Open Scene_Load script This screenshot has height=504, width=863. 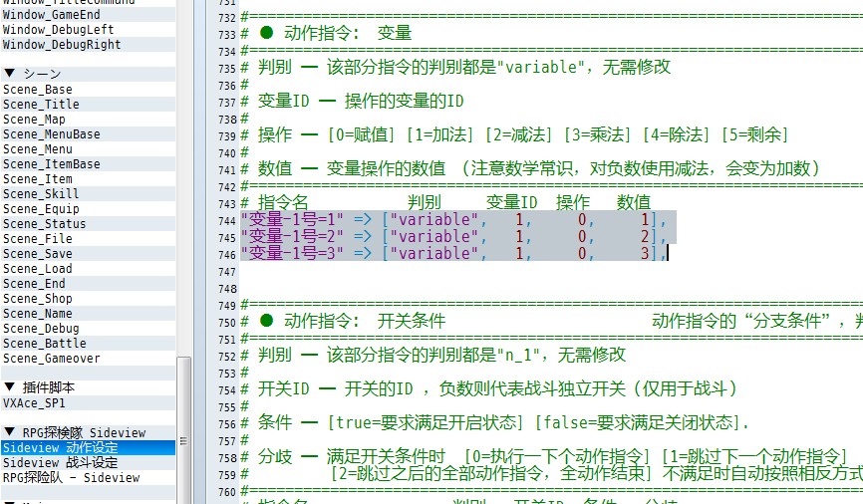click(88, 269)
